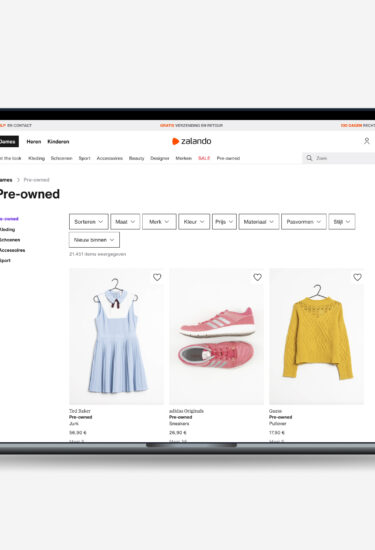Switch to the Kinderen tab
The width and height of the screenshot is (375, 550).
pos(58,142)
